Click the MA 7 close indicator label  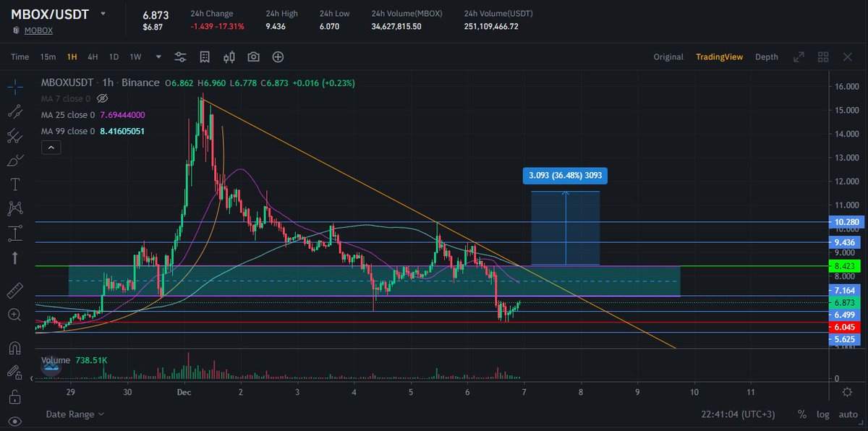click(x=65, y=98)
